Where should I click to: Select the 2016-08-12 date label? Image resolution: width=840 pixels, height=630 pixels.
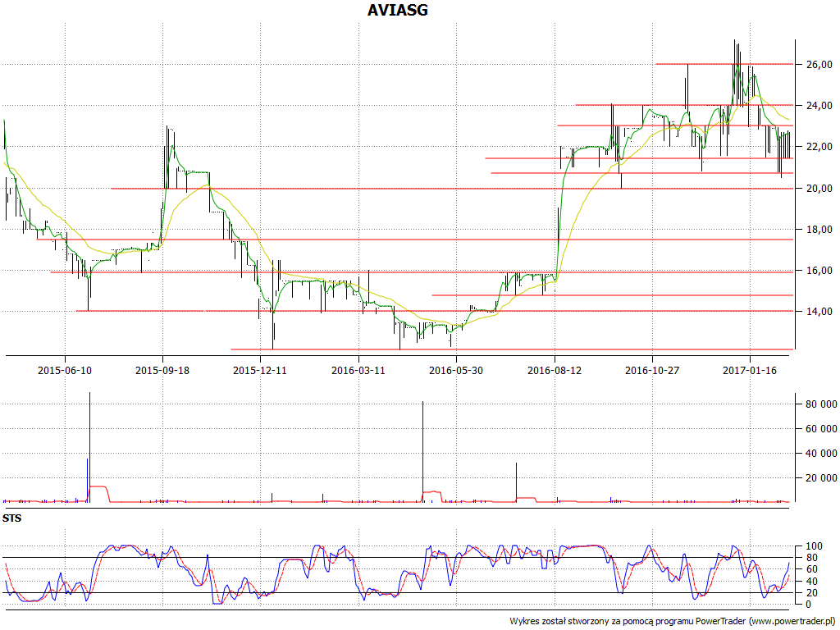click(555, 370)
